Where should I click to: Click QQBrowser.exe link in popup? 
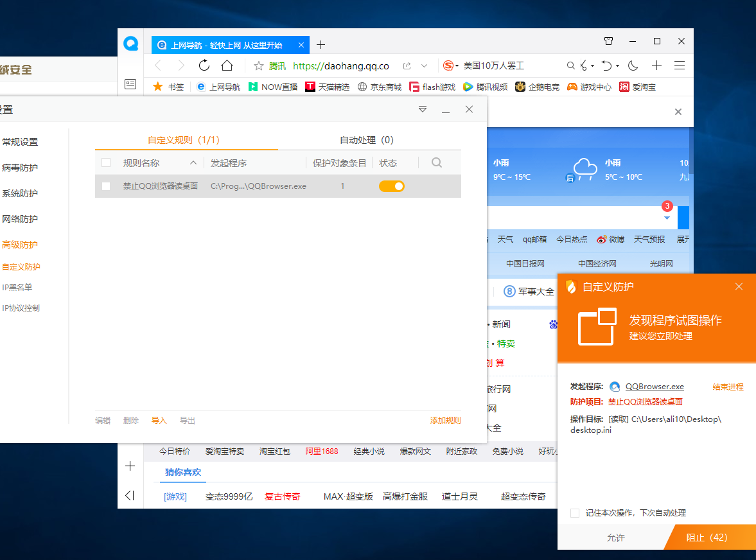click(655, 387)
